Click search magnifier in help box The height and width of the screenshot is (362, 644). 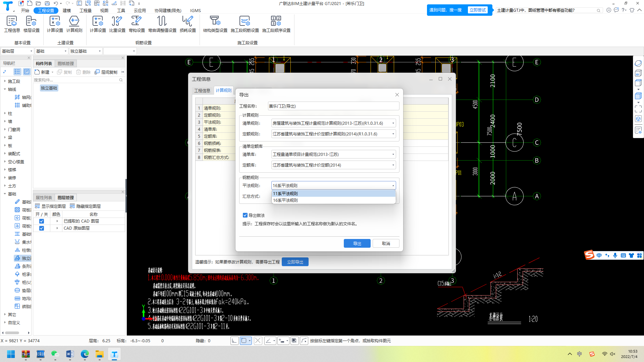pos(598,10)
